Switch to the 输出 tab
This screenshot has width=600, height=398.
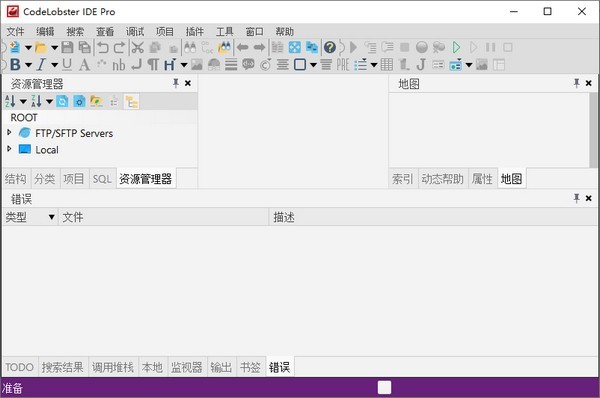point(221,367)
